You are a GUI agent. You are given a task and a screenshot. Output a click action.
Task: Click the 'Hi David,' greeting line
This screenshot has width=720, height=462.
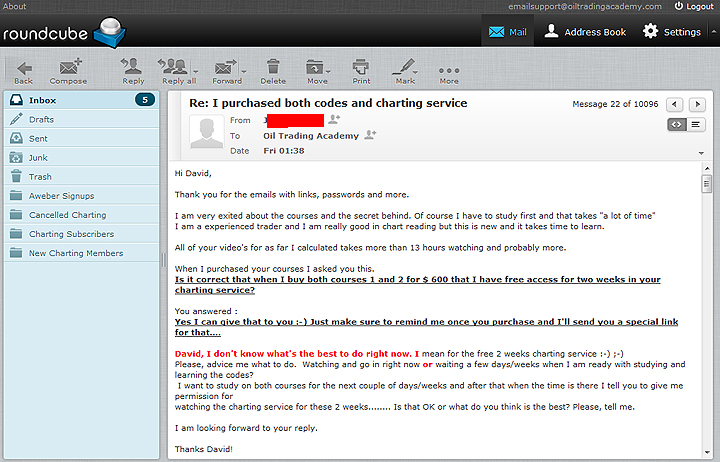coord(193,173)
